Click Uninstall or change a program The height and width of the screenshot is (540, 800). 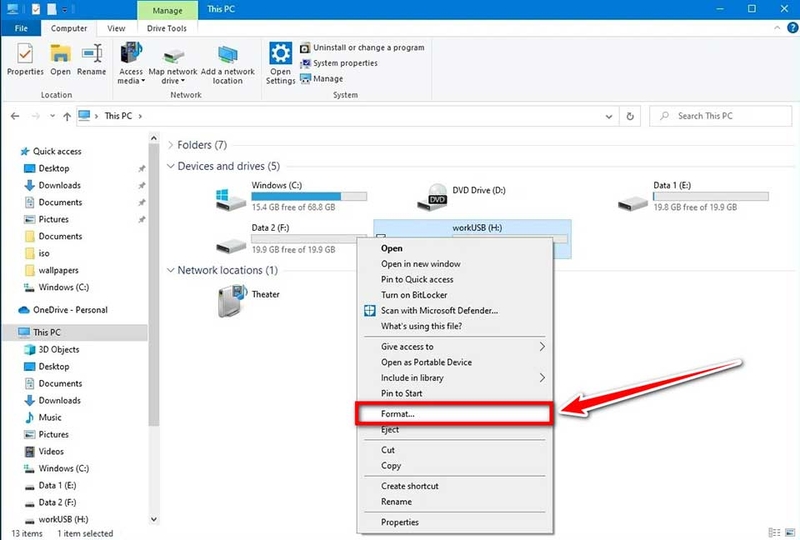coord(362,47)
